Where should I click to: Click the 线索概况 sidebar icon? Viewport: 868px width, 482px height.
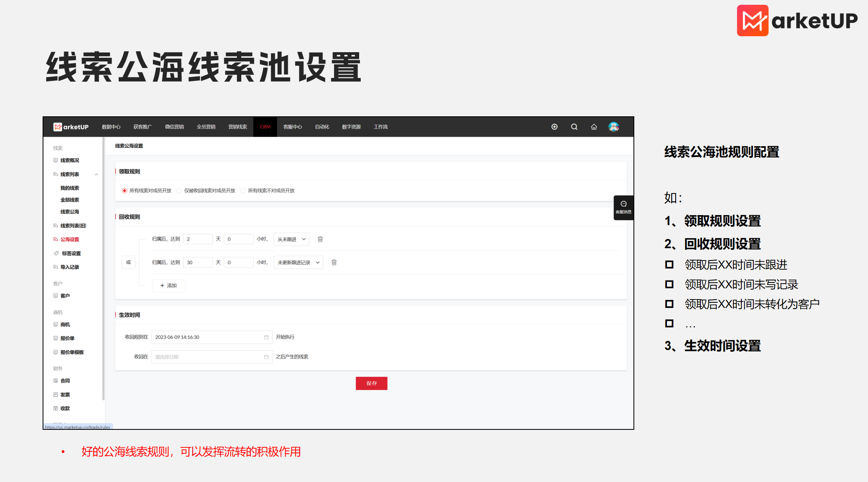pyautogui.click(x=56, y=160)
